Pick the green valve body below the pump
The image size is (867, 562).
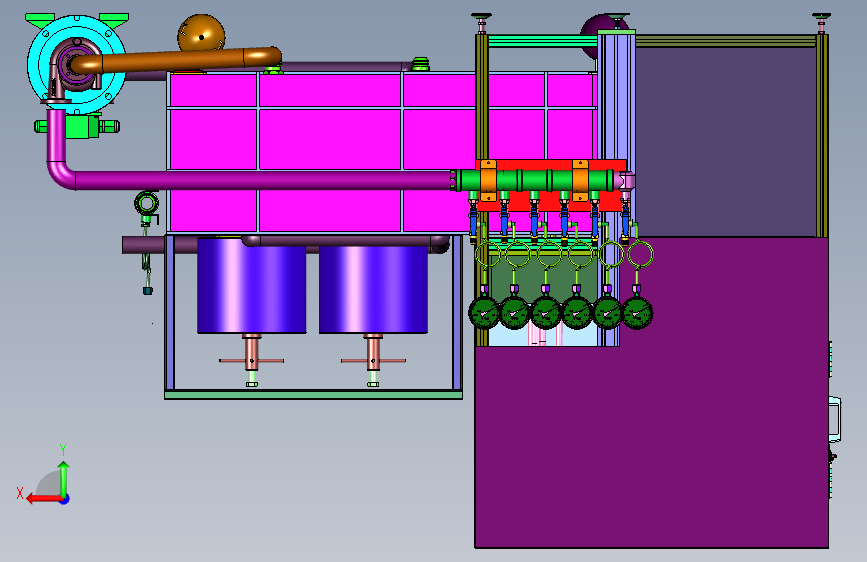point(77,126)
